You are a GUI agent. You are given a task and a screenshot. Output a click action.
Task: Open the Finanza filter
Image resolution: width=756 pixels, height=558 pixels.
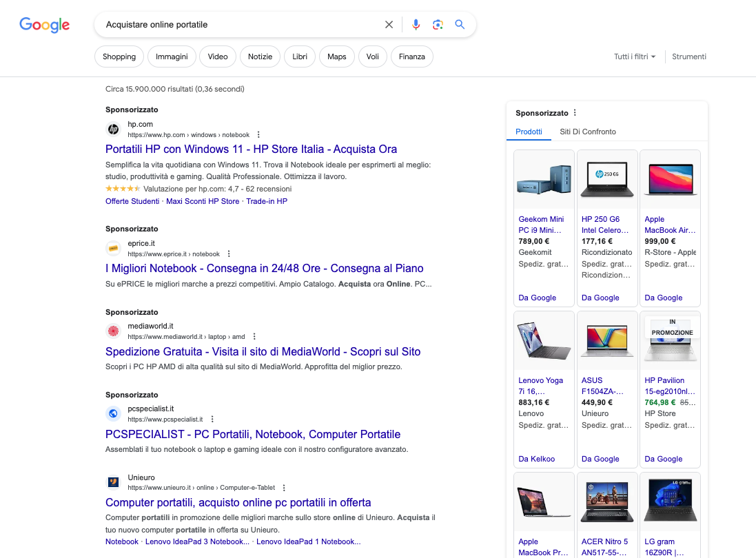411,56
